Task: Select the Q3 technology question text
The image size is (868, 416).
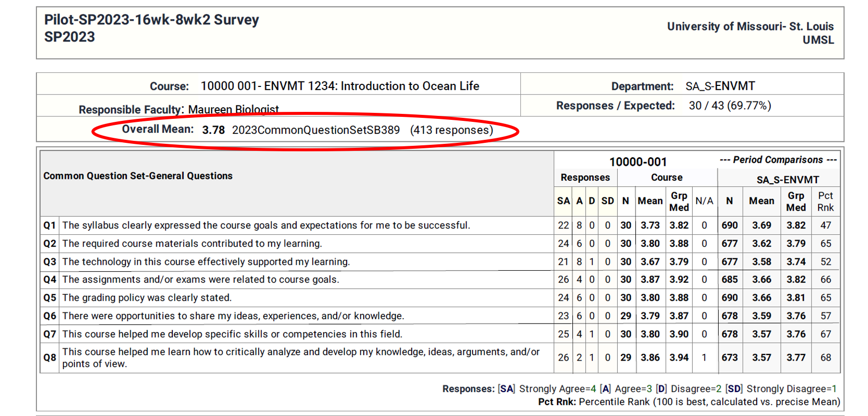Action: coord(206,262)
